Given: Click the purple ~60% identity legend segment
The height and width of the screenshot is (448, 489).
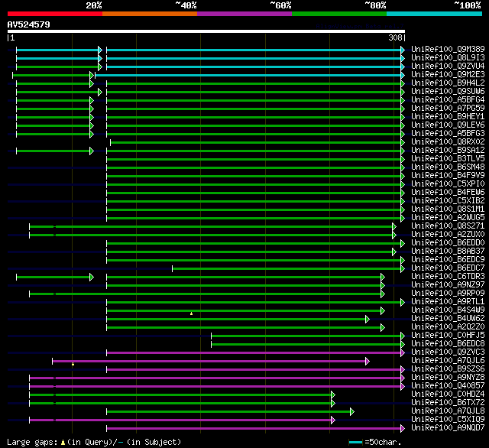Looking at the screenshot, I should (244, 14).
